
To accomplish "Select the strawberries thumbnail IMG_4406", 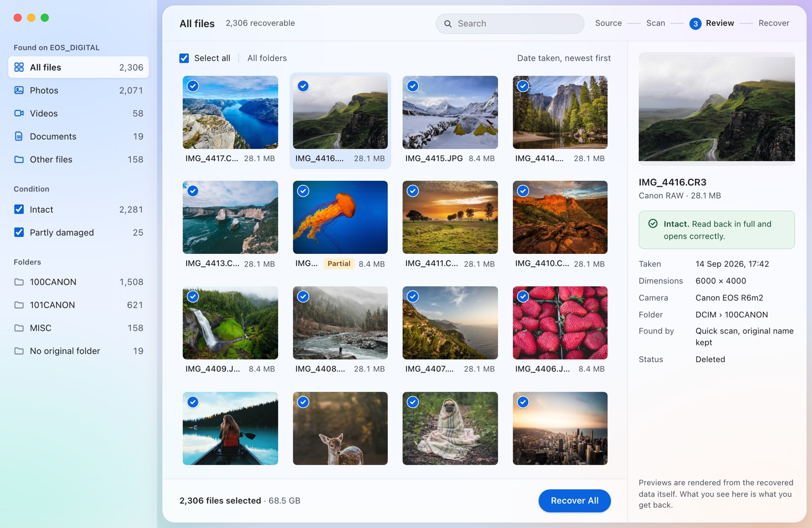I will (x=560, y=323).
